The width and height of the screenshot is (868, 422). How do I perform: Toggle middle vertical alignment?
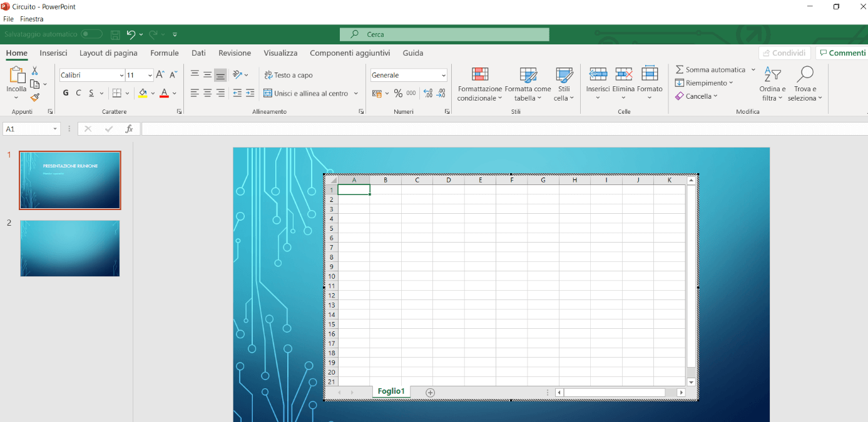pyautogui.click(x=207, y=75)
